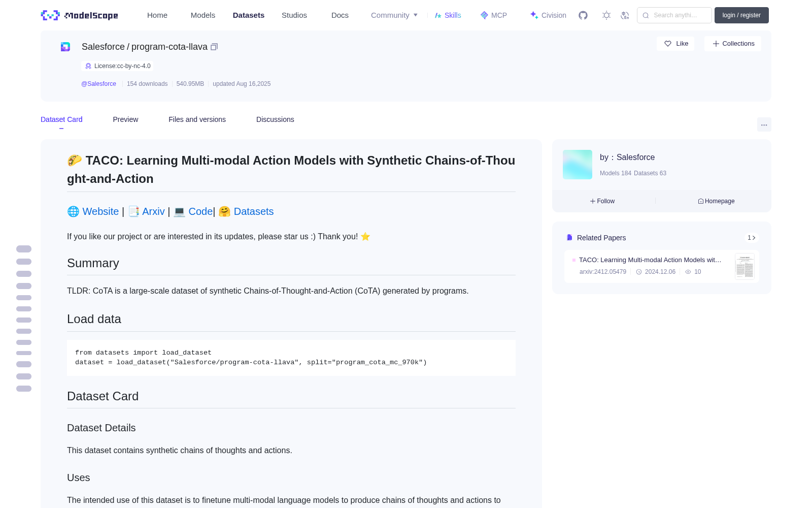Open the Arxiv link
The width and height of the screenshot is (812, 508).
point(153,211)
